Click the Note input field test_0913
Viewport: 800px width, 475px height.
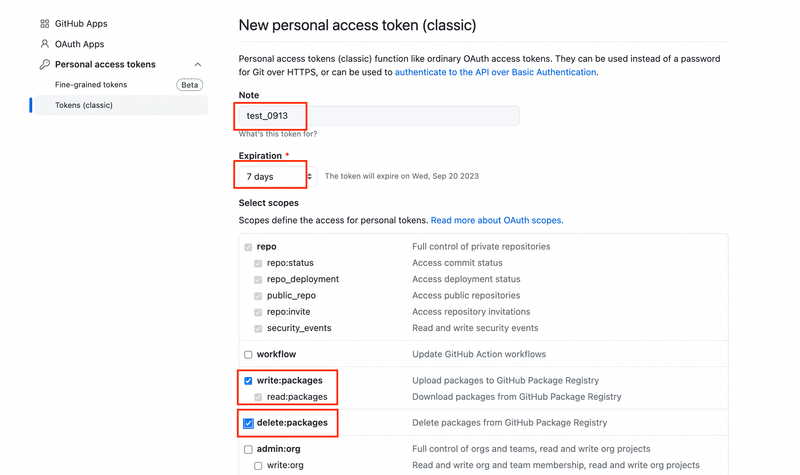[x=379, y=116]
